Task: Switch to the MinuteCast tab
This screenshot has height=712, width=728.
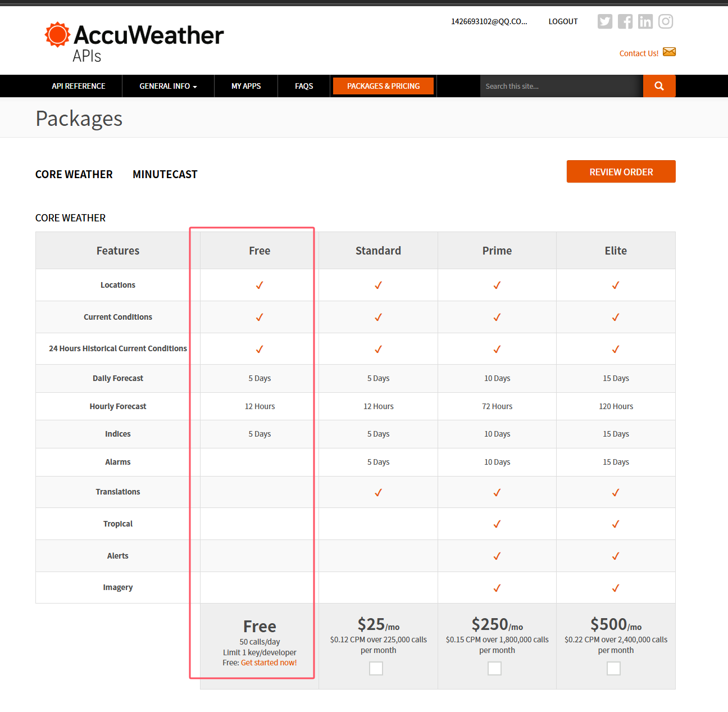Action: [x=165, y=174]
